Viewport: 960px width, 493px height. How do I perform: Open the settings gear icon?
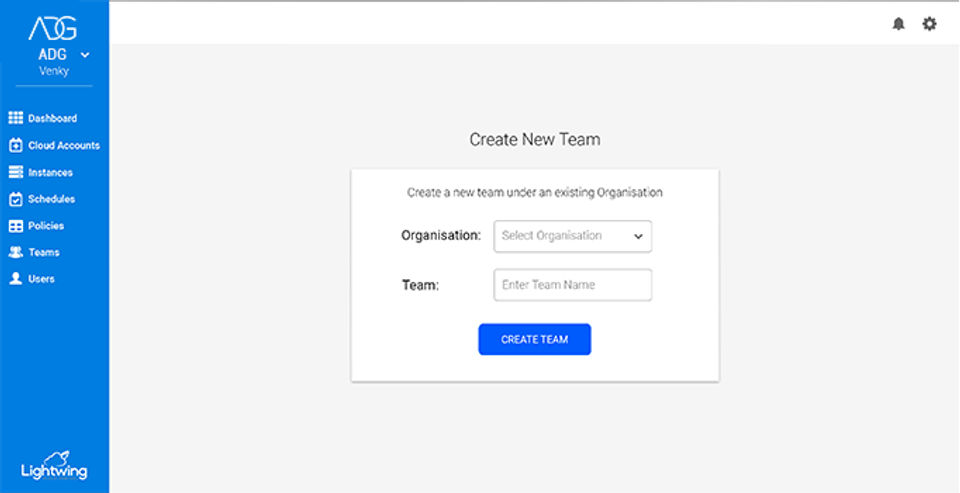click(x=929, y=24)
